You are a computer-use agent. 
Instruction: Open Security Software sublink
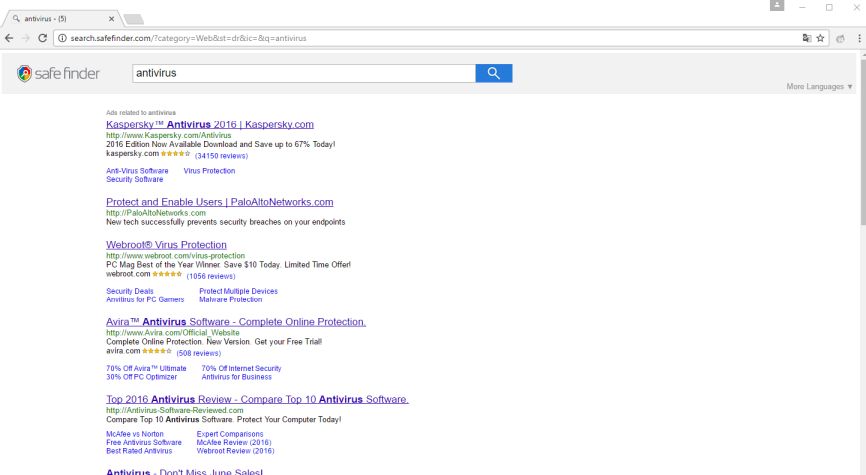coord(135,180)
